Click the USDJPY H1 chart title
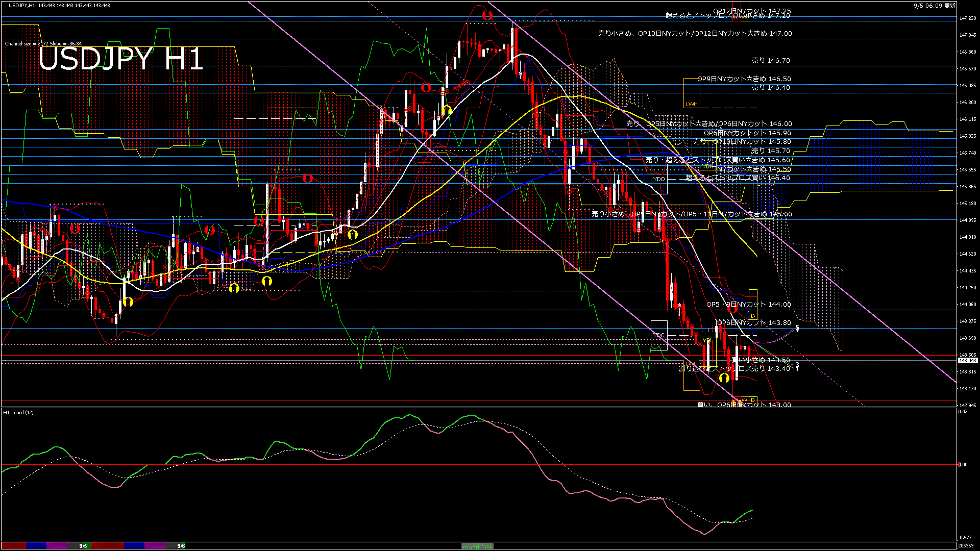980x551 pixels. pos(121,59)
